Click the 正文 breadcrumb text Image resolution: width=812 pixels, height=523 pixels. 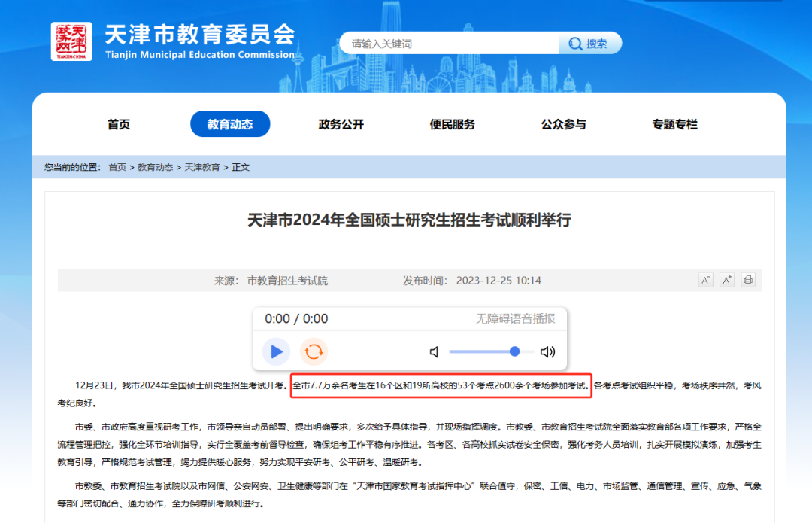241,167
